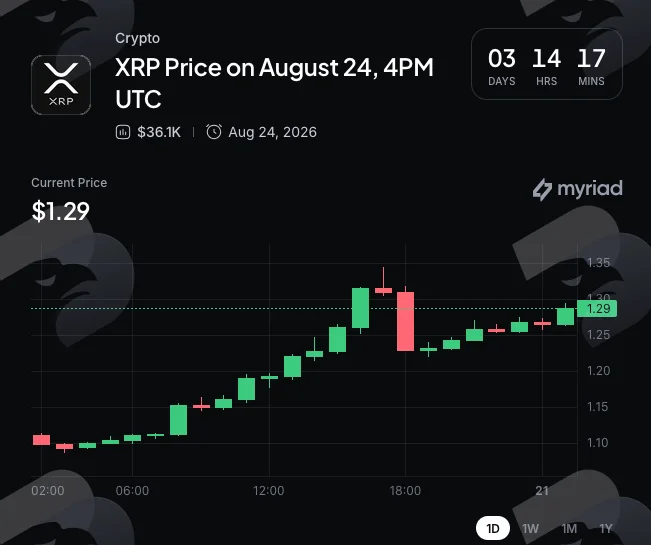Screen dimensions: 651x545
Task: Click the clock icon next to Aug 24, 2026
Action: [214, 132]
